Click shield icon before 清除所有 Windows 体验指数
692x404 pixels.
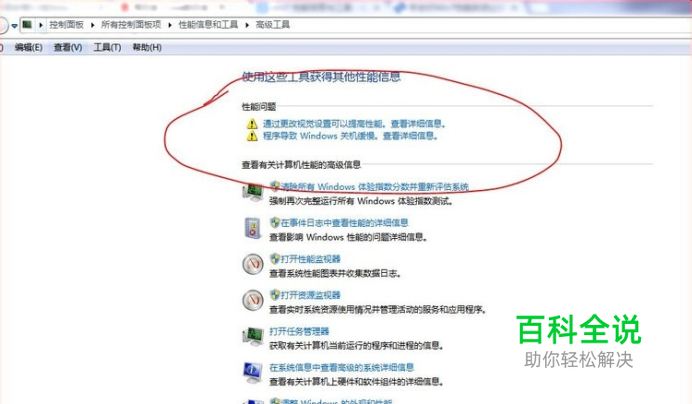click(x=275, y=186)
